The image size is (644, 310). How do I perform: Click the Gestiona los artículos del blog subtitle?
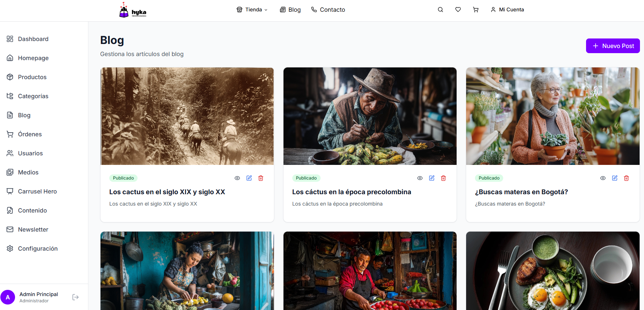(142, 54)
